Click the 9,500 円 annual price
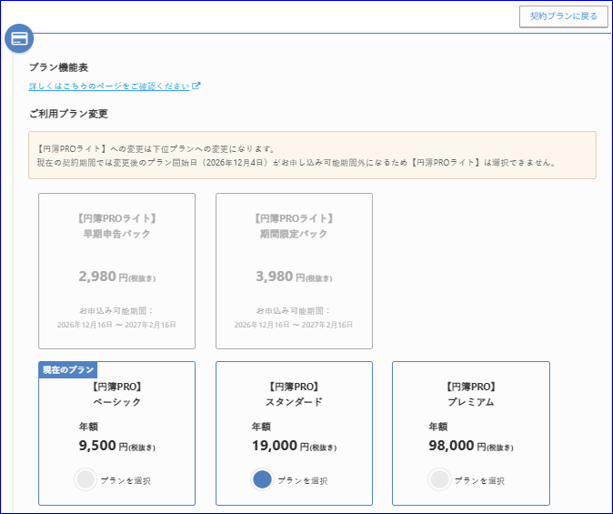Image resolution: width=613 pixels, height=514 pixels. pyautogui.click(x=117, y=446)
